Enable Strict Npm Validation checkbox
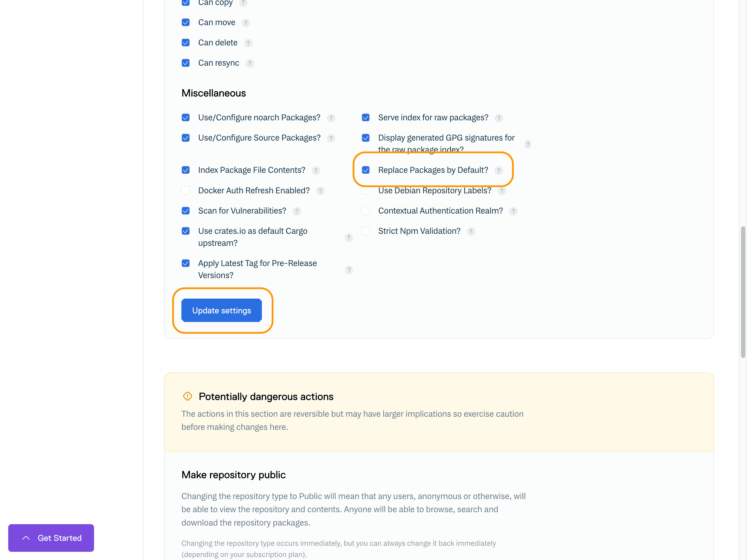Screen dimensions: 747x560 (x=366, y=231)
